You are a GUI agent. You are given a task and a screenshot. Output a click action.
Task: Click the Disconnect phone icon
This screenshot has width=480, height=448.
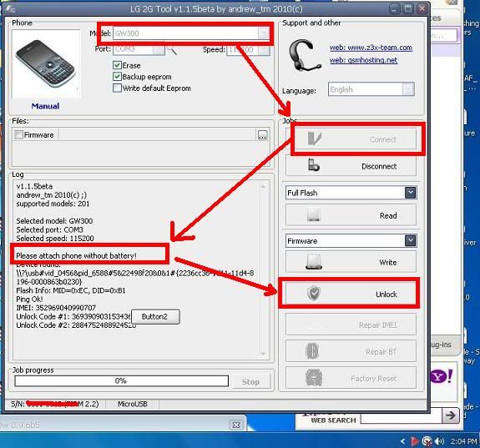[x=314, y=165]
